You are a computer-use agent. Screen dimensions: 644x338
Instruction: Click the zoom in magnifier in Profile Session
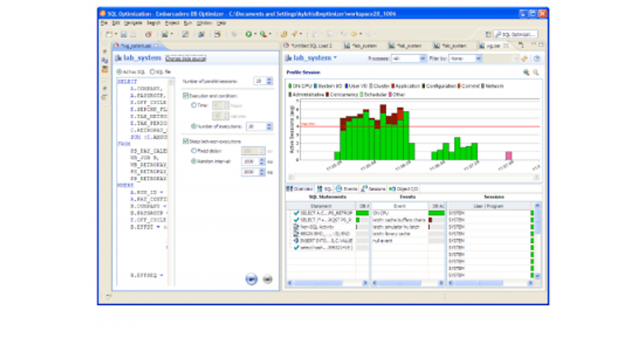tap(526, 72)
